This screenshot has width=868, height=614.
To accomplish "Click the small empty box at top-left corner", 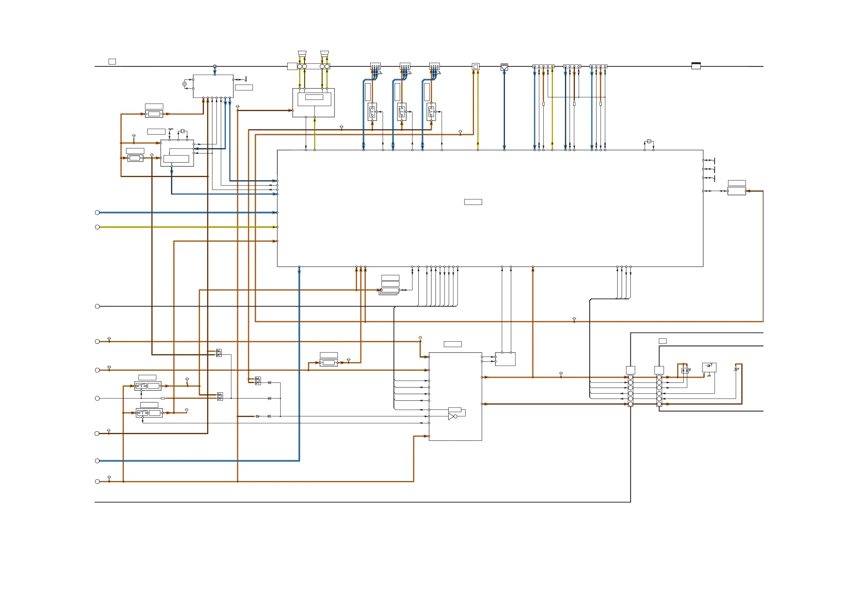I will (112, 61).
